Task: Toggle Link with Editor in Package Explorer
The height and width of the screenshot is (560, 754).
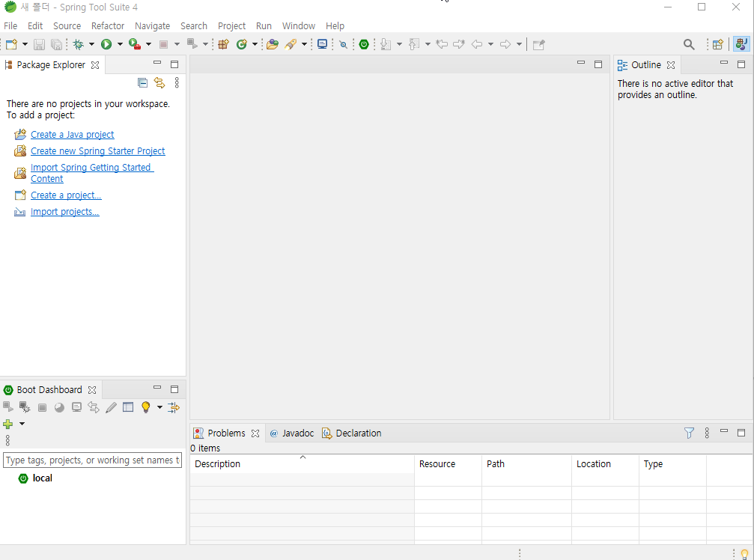Action: tap(159, 82)
